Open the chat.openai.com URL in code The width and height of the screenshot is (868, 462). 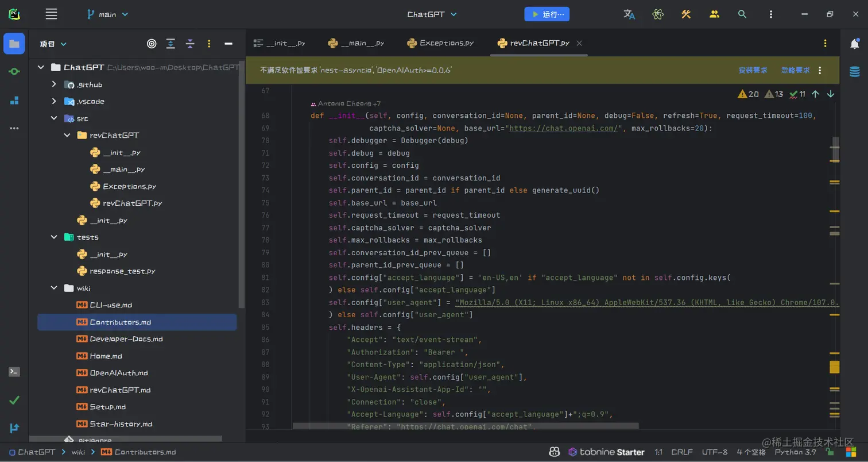click(x=563, y=128)
